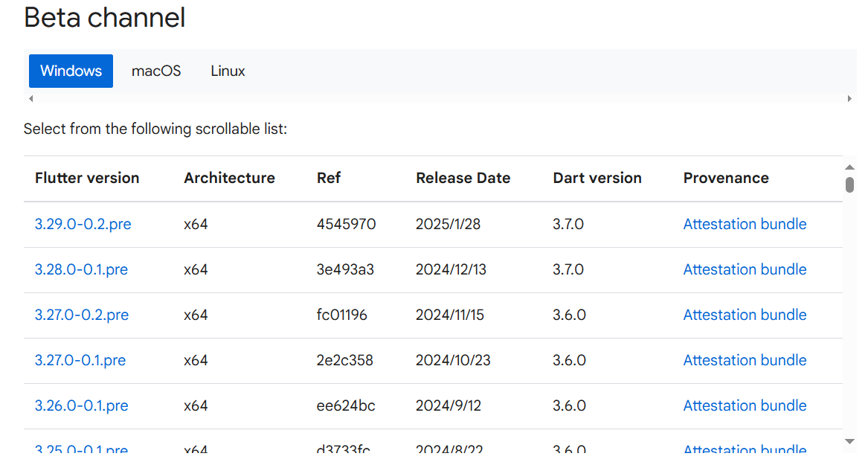Open the 3.27.0-0.1.pre download link

point(80,360)
